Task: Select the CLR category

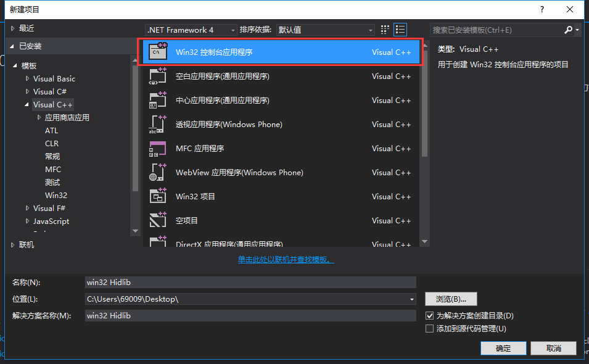Action: pos(52,144)
